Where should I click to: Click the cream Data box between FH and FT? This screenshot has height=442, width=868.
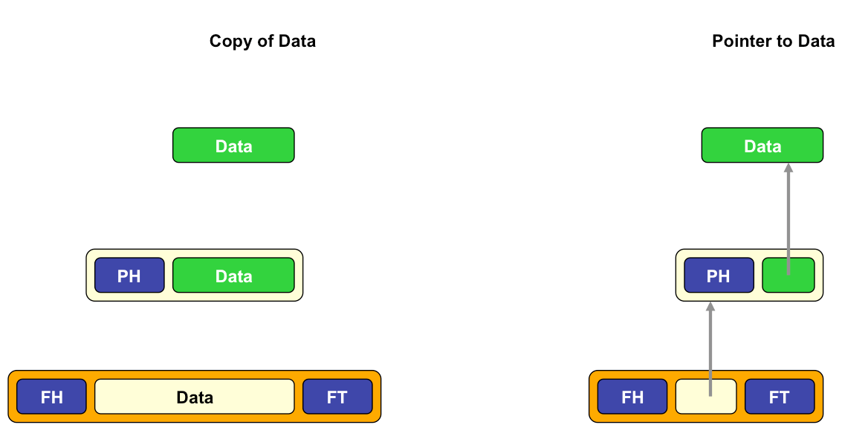tap(194, 397)
